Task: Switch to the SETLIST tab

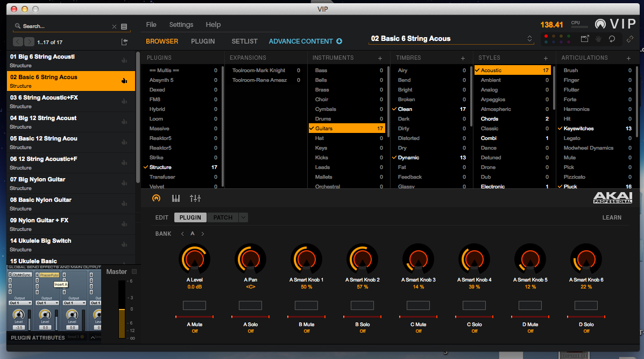Action: coord(244,41)
